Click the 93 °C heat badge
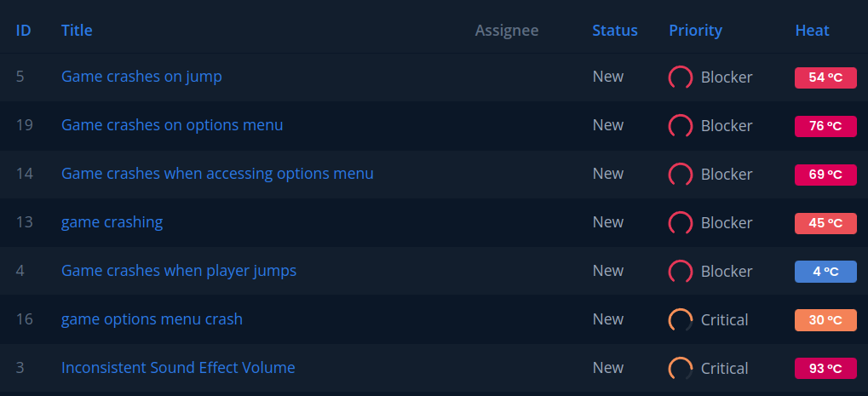The width and height of the screenshot is (868, 396). (825, 369)
